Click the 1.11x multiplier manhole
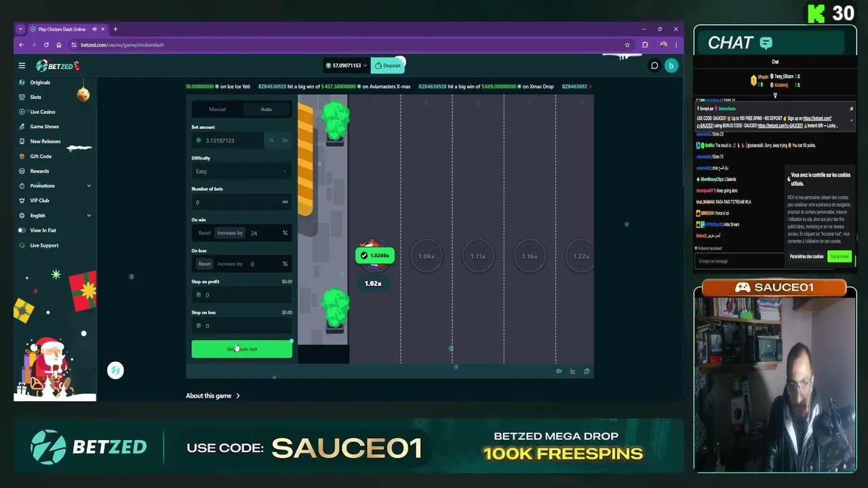This screenshot has width=868, height=488. point(477,256)
